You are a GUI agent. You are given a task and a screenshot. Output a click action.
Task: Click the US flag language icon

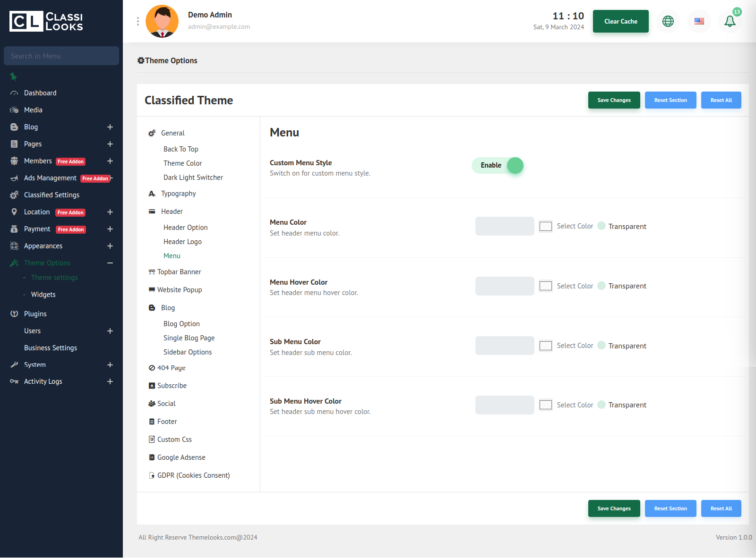point(699,21)
